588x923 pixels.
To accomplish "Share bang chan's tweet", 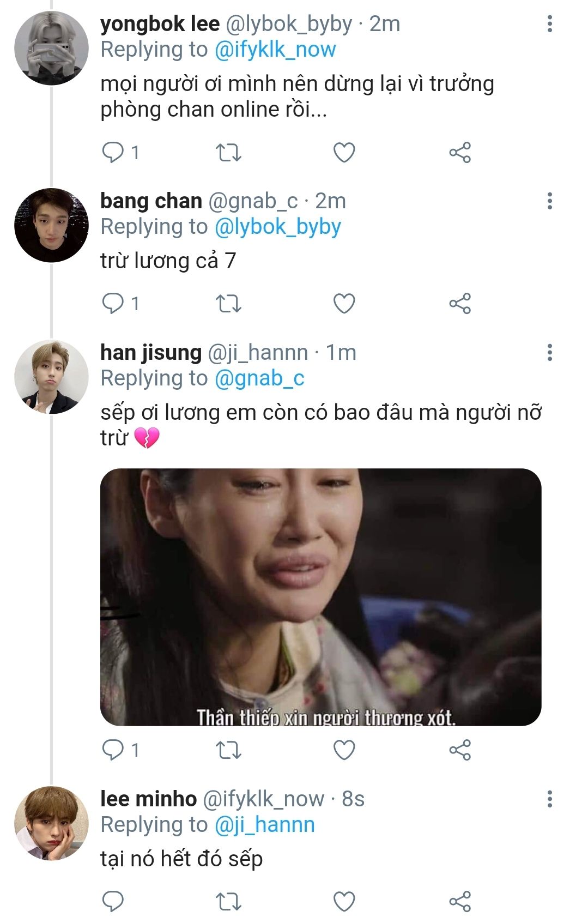I will (460, 304).
